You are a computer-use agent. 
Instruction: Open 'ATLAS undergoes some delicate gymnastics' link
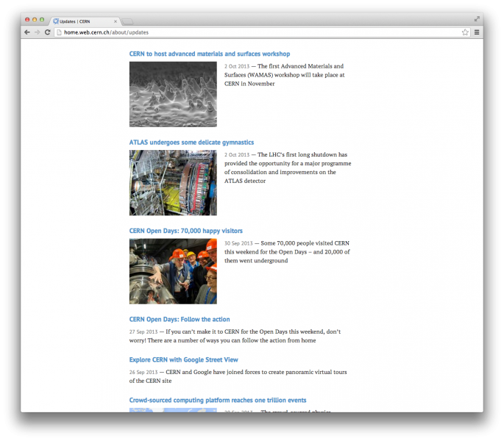coord(191,143)
